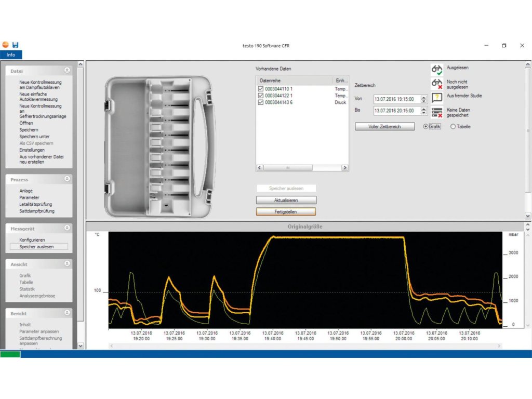Collapse the Datei section

(67, 70)
